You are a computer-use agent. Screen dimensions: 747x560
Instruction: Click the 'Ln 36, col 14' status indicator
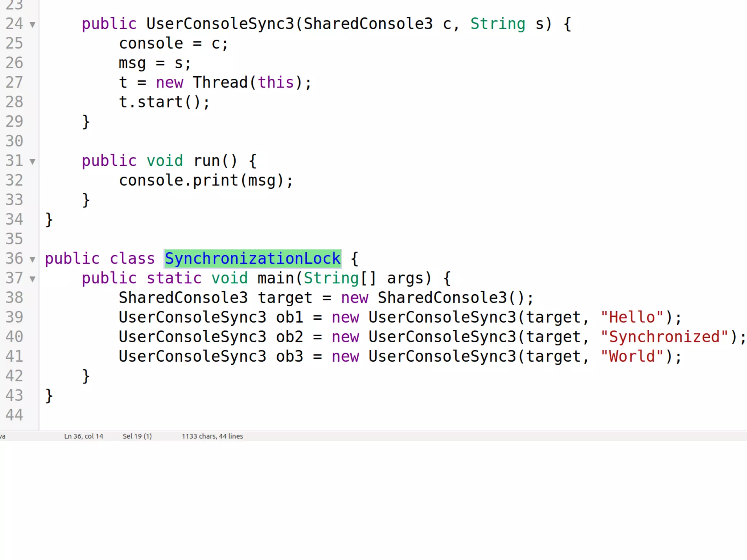tap(84, 436)
